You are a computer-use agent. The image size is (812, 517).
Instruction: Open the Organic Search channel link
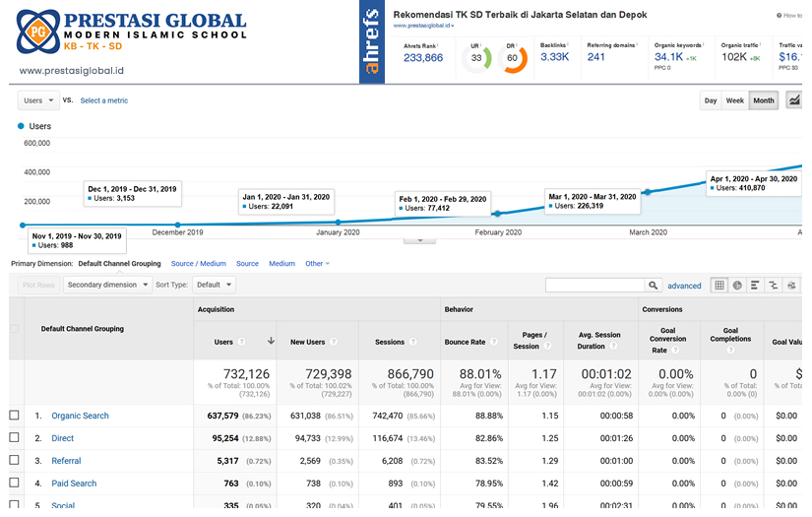click(x=81, y=416)
